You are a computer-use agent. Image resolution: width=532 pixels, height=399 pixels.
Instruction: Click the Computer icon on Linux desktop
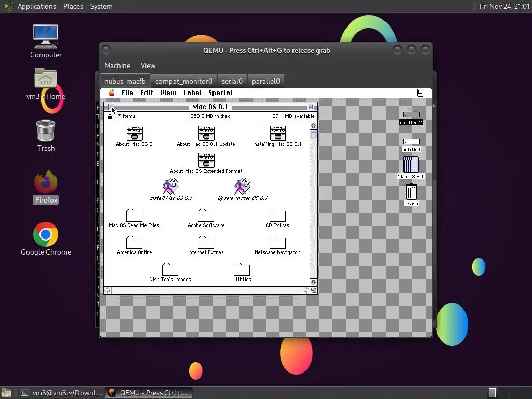pos(46,37)
